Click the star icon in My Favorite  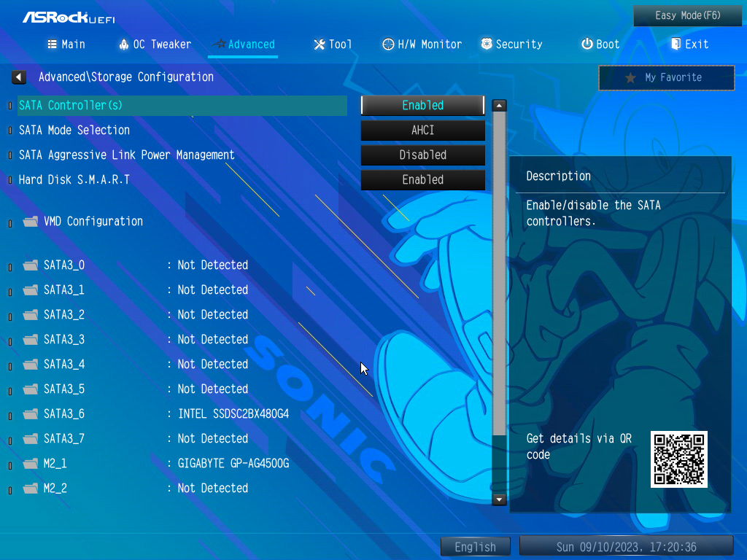[x=630, y=77]
